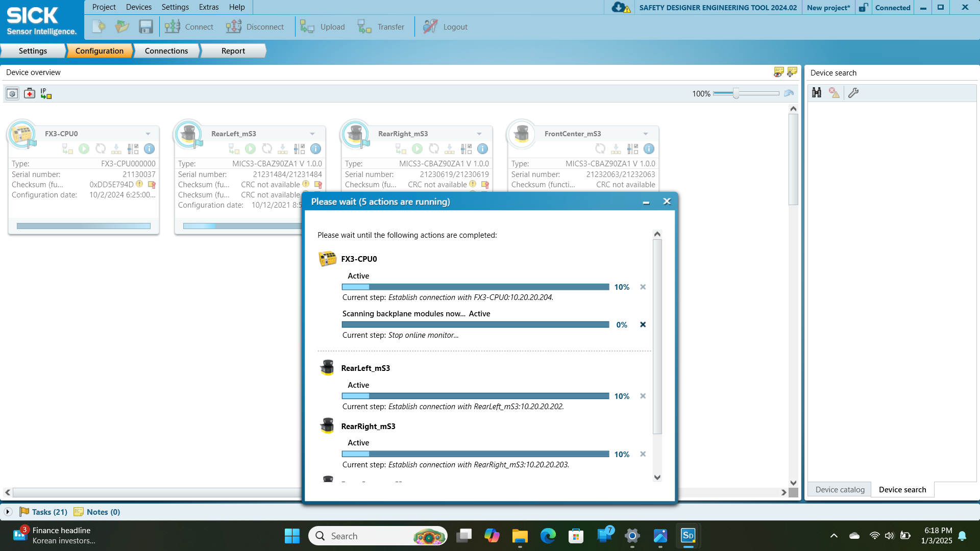Open Notes (0) panel
This screenshot has width=980, height=551.
click(97, 512)
